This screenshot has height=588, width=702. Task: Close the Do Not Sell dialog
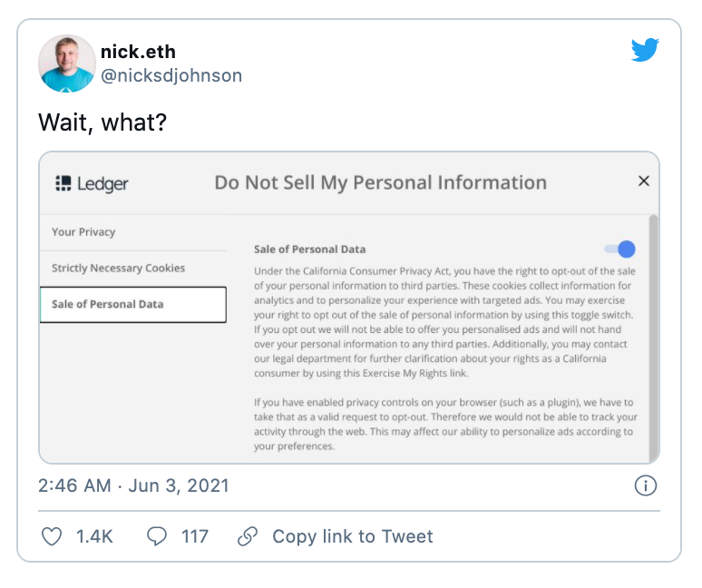(644, 181)
